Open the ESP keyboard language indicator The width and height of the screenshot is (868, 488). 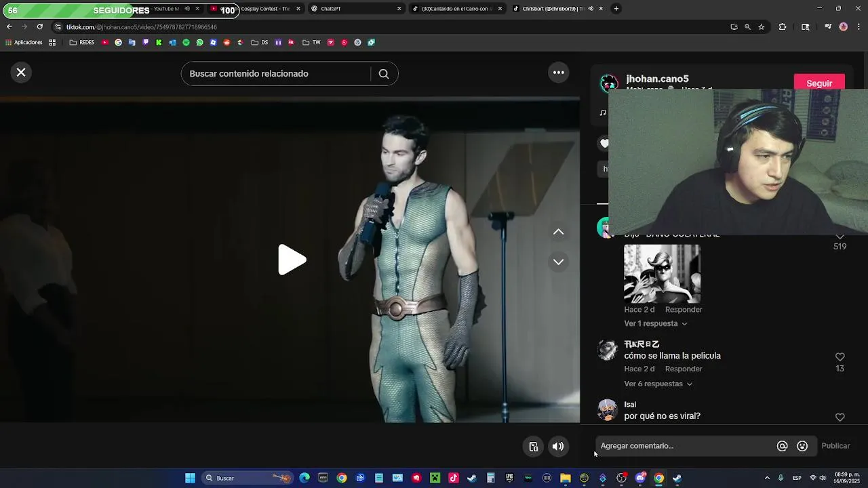coord(797,478)
